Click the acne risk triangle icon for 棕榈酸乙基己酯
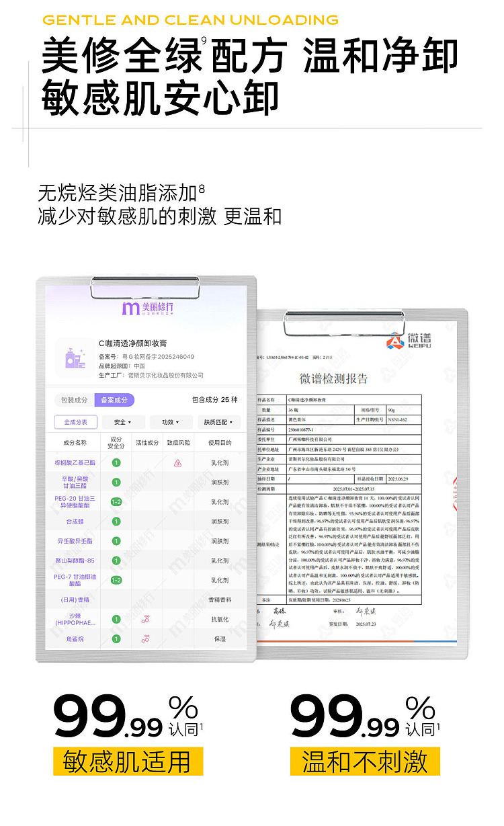The height and width of the screenshot is (826, 504). click(178, 463)
